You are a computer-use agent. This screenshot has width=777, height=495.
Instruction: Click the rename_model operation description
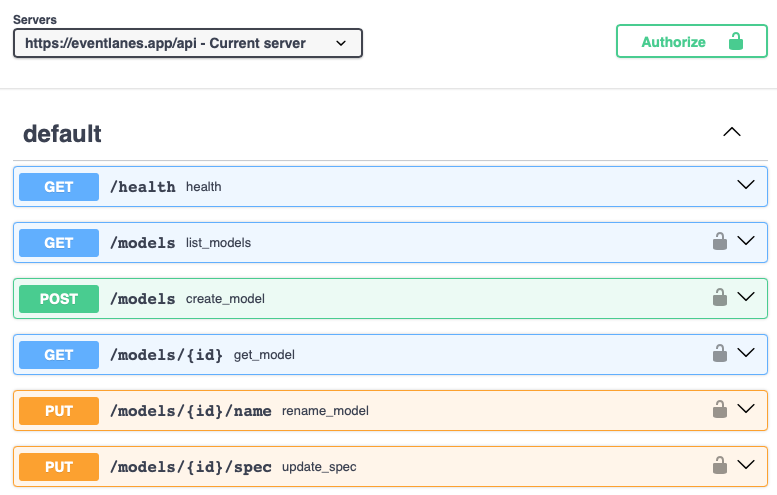tap(326, 411)
